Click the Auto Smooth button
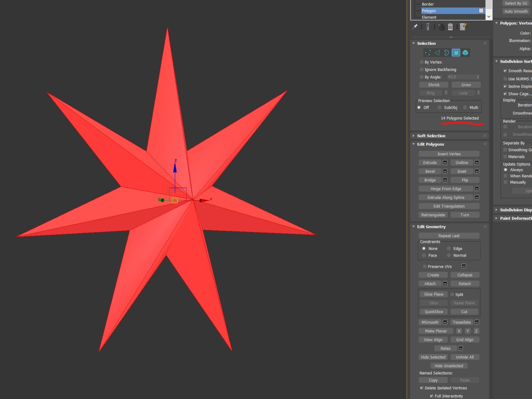Image resolution: width=532 pixels, height=399 pixels. coord(516,12)
